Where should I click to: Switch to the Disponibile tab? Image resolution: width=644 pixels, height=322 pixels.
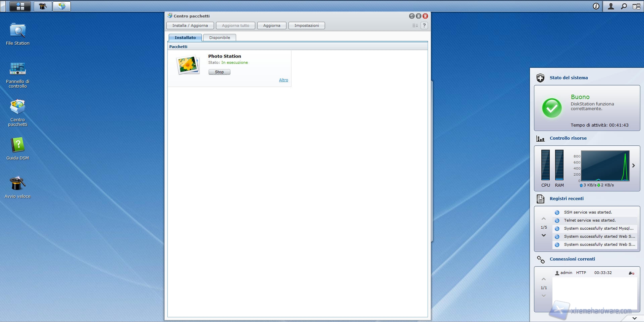[219, 38]
